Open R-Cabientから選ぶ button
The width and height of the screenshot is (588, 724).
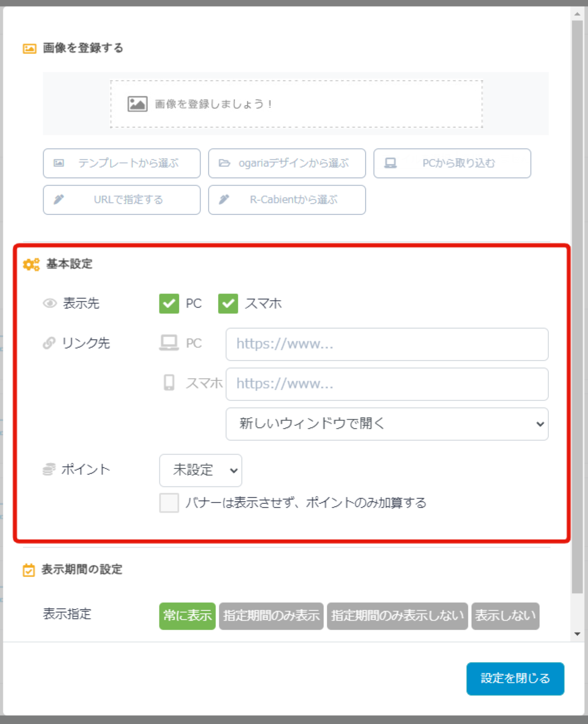287,200
